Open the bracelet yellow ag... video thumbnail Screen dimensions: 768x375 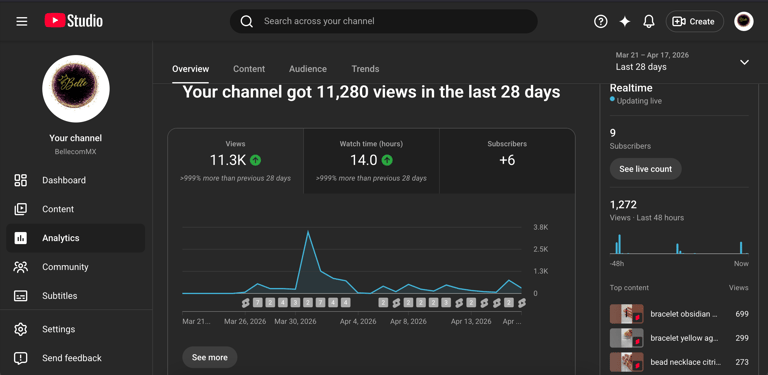point(626,338)
